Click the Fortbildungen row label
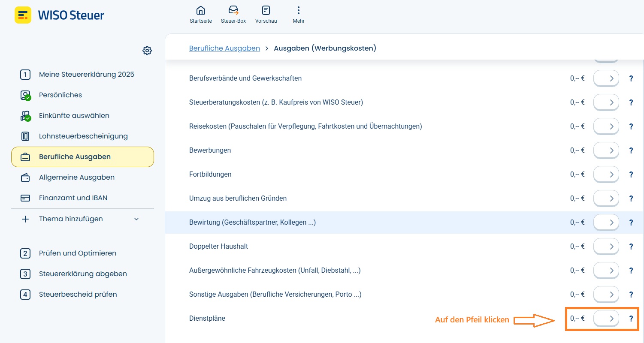The image size is (644, 343). click(x=210, y=175)
